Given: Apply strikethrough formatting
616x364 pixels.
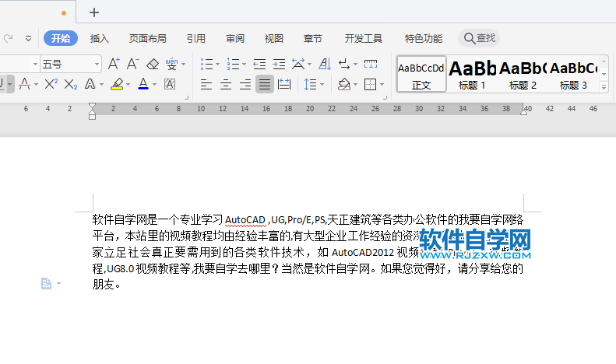Looking at the screenshot, I should 24,84.
